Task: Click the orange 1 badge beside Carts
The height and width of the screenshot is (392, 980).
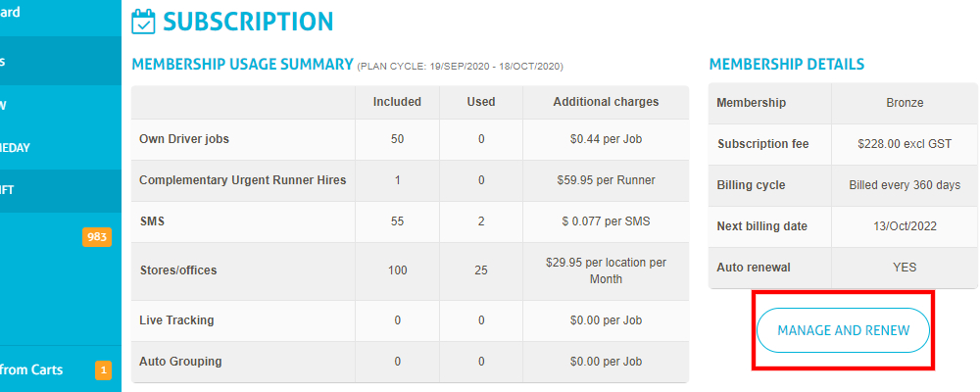Action: coord(103,370)
